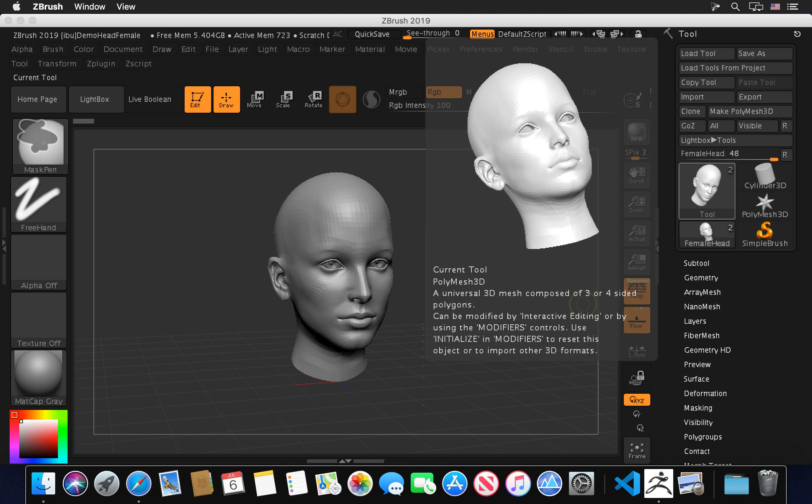Toggle the Floor grid
The width and height of the screenshot is (812, 504).
coord(637,320)
